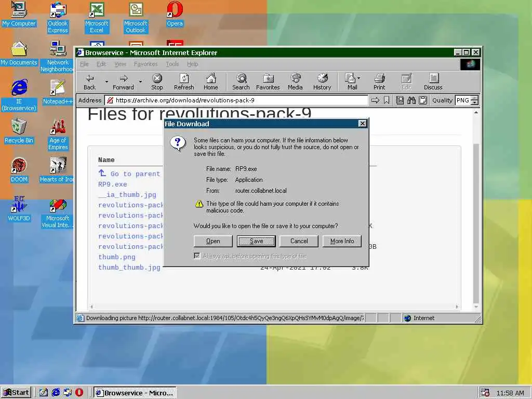The height and width of the screenshot is (399, 532).
Task: Open WOLF3D desktop shortcut
Action: coord(19,209)
